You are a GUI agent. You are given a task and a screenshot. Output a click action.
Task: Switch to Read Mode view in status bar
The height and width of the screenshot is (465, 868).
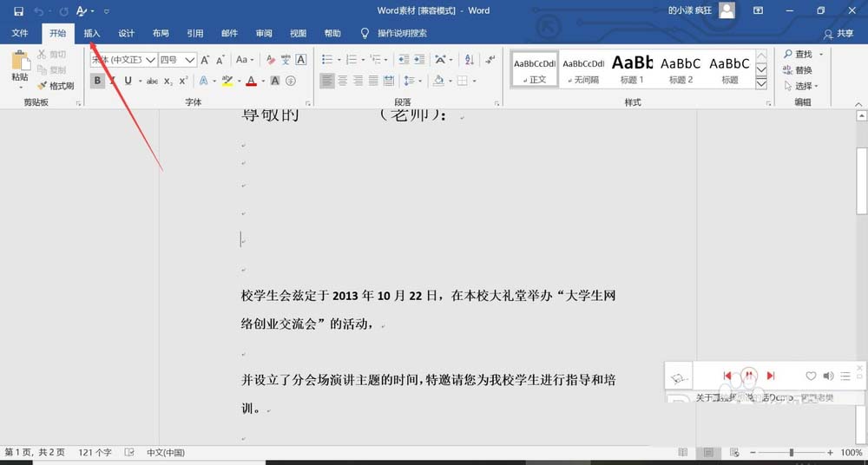point(683,452)
